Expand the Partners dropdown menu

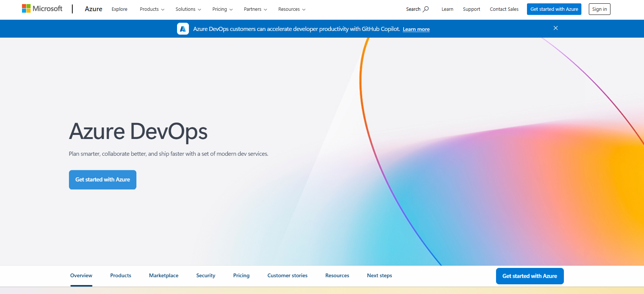pyautogui.click(x=255, y=9)
